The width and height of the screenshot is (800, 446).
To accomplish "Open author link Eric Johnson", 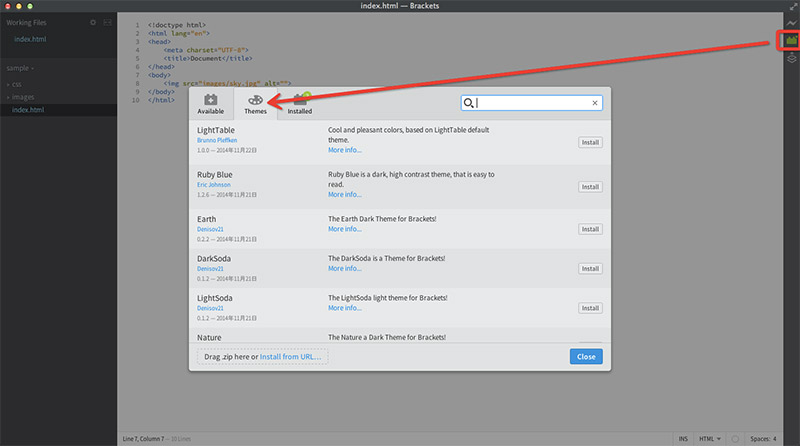I will click(x=214, y=185).
